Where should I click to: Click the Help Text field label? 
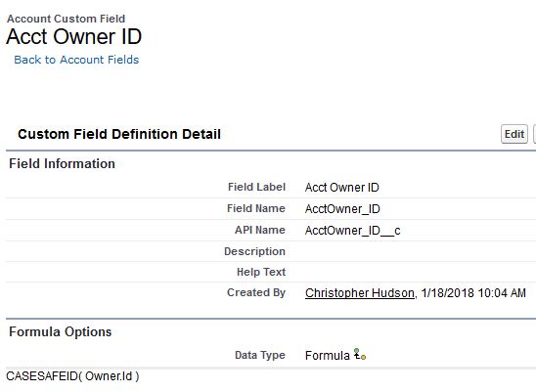[x=261, y=272]
